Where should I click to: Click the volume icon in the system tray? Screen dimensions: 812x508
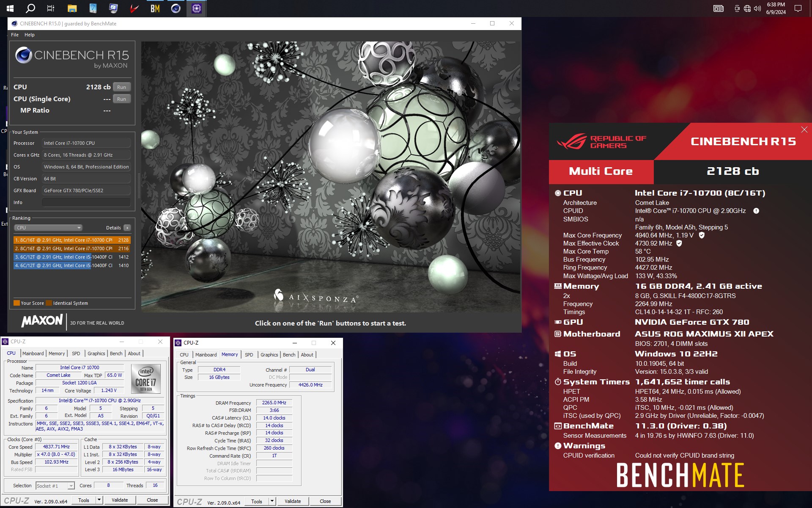point(757,8)
